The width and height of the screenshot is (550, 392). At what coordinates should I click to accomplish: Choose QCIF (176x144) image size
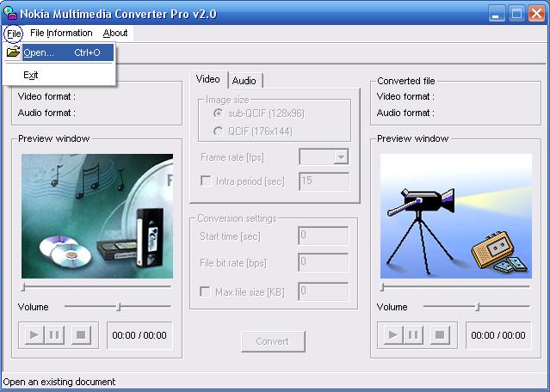pos(218,131)
